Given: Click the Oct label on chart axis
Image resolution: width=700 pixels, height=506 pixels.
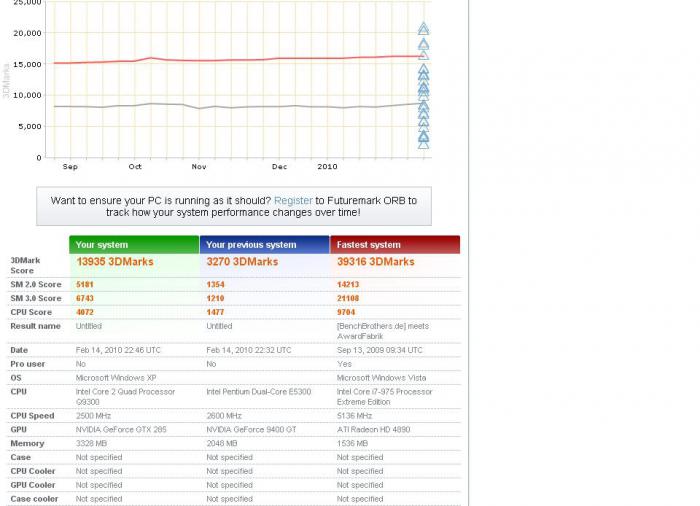Looking at the screenshot, I should [135, 167].
